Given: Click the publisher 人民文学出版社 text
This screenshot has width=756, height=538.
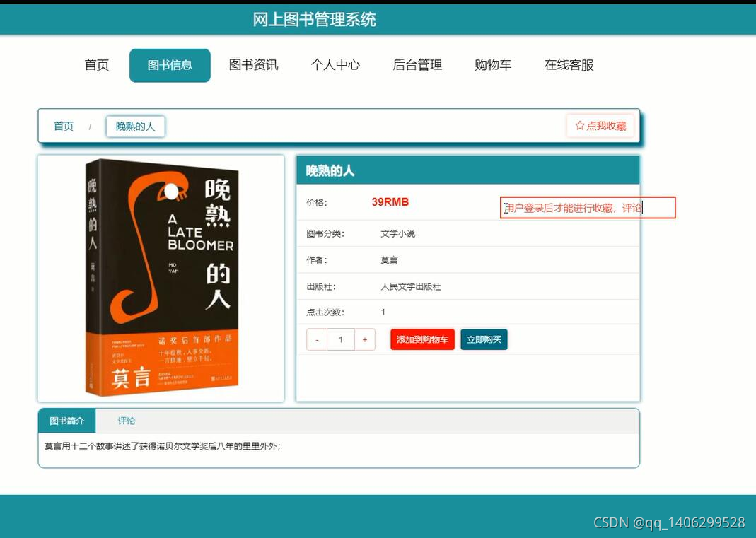Looking at the screenshot, I should click(x=411, y=286).
